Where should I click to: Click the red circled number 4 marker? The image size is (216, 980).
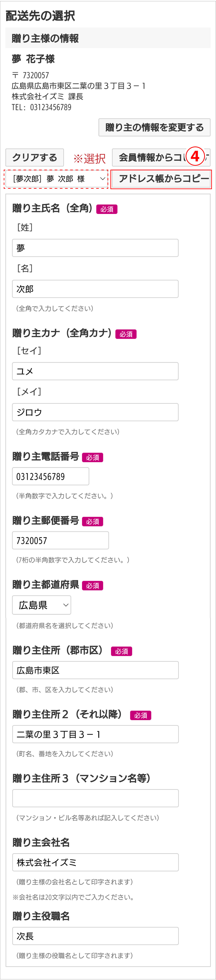point(195,156)
